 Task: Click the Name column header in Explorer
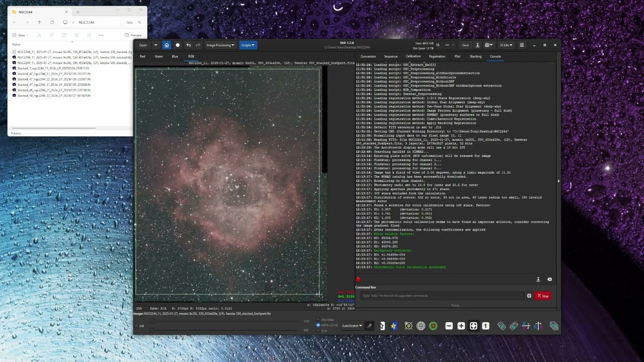coord(17,44)
